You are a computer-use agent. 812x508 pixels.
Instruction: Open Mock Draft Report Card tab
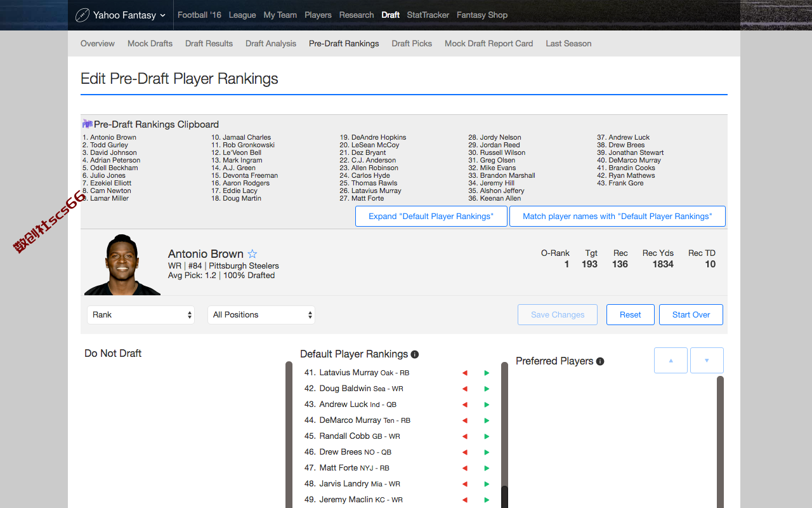[x=488, y=43]
